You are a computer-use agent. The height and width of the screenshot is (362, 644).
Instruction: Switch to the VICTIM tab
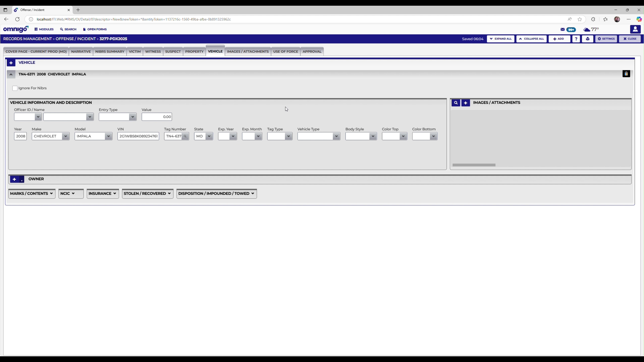pyautogui.click(x=135, y=51)
